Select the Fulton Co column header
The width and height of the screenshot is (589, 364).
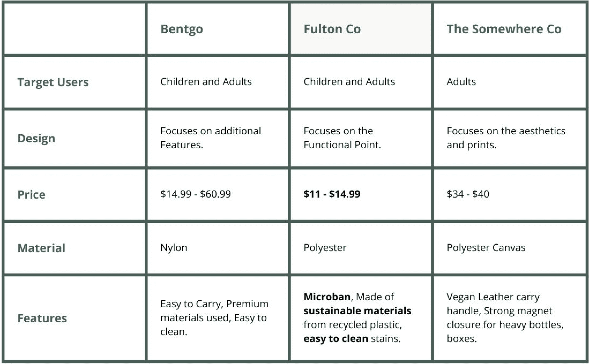point(332,29)
